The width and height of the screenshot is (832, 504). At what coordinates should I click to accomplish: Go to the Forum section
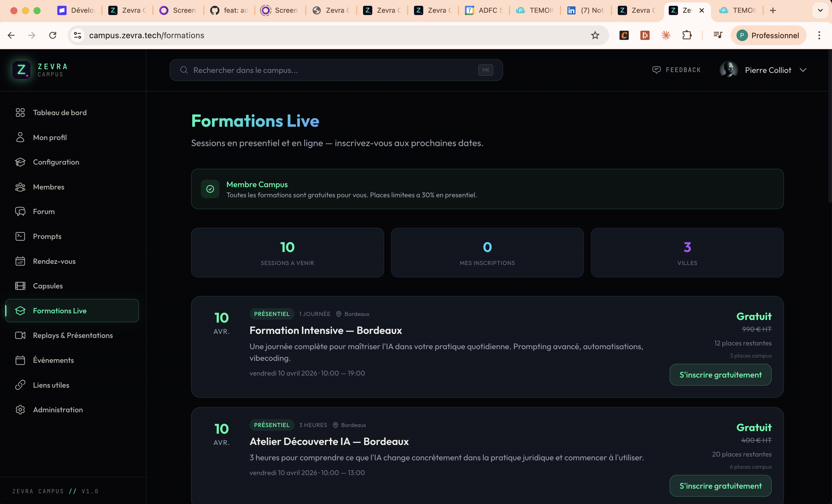pos(43,211)
